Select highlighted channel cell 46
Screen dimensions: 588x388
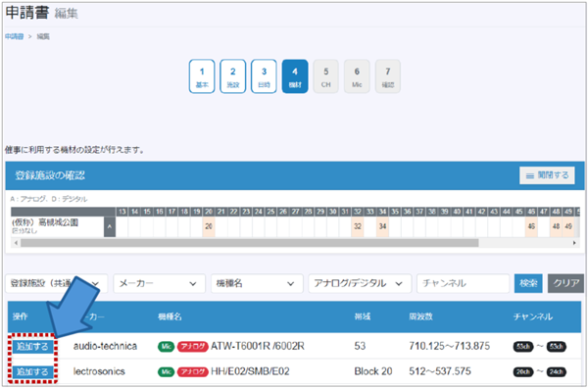click(x=531, y=226)
